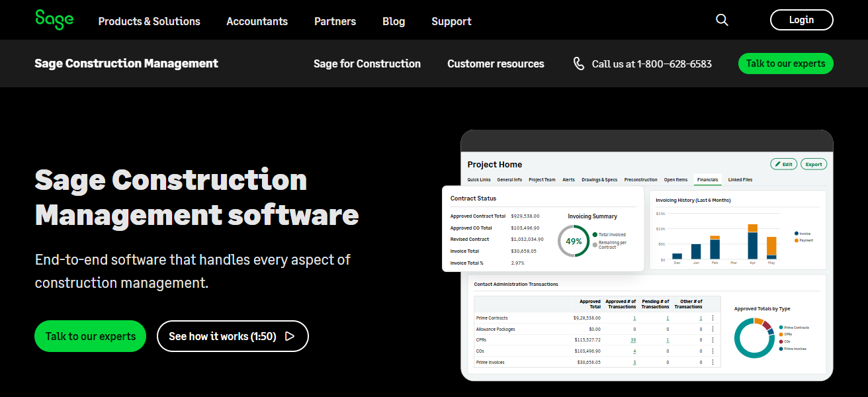Open the CPRs row three-dot menu
868x397 pixels.
point(713,340)
